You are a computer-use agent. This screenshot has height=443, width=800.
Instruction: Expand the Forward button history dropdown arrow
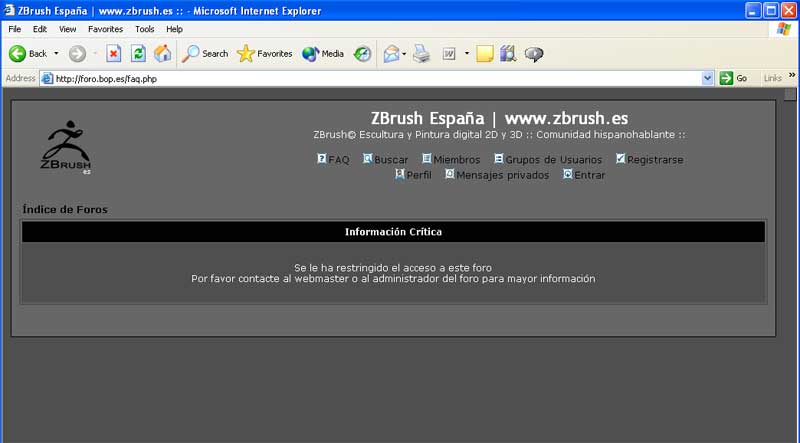(x=95, y=54)
